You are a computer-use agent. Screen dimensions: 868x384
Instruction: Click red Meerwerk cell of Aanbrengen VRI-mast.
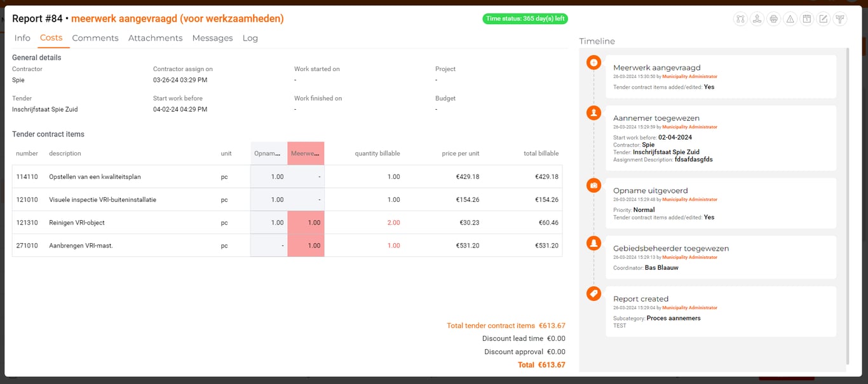tap(306, 246)
